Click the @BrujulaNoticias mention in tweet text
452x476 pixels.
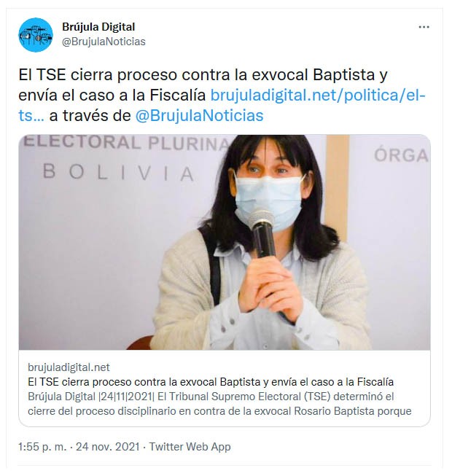[199, 116]
